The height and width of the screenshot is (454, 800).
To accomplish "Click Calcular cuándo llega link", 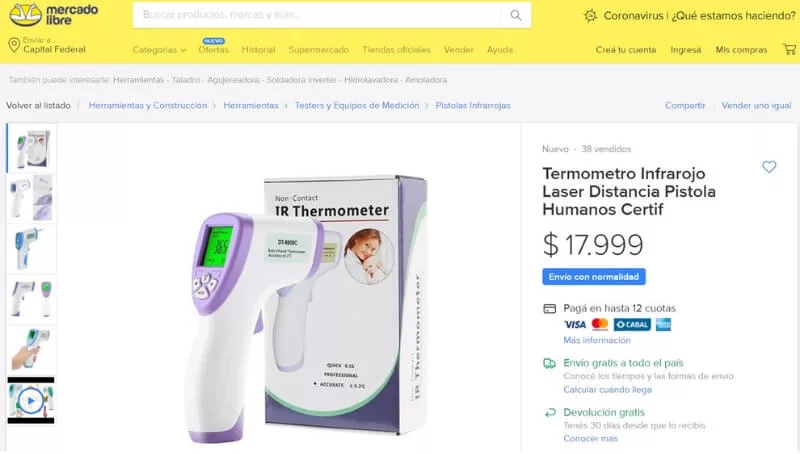I will pyautogui.click(x=607, y=389).
